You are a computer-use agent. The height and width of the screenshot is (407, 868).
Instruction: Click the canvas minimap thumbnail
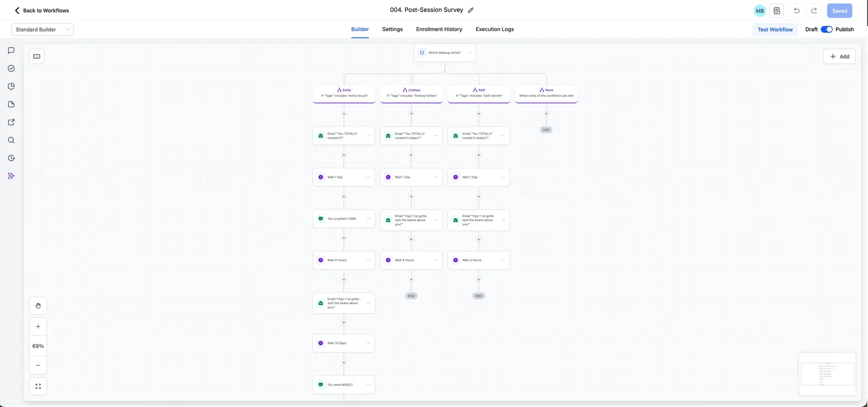(x=828, y=374)
